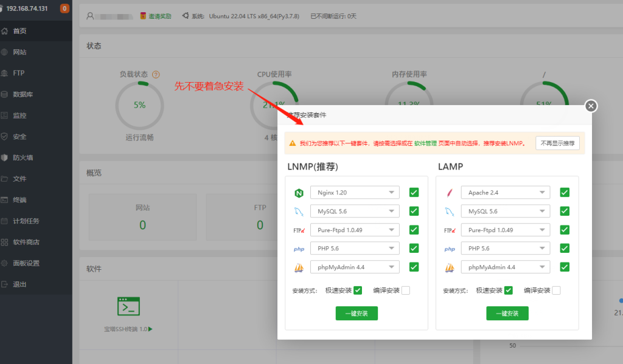
Task: Open LNMP MySQL 5.6 version dropdown
Action: pyautogui.click(x=355, y=211)
